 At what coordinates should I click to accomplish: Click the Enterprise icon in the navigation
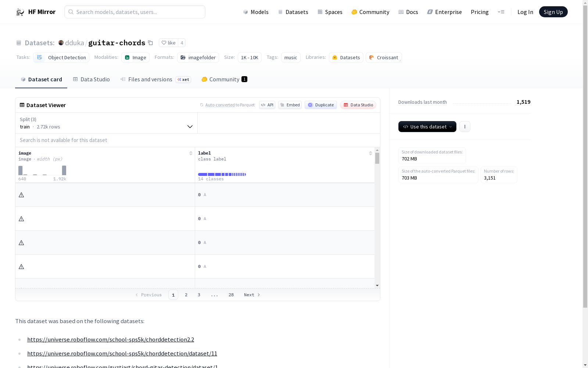pos(430,12)
